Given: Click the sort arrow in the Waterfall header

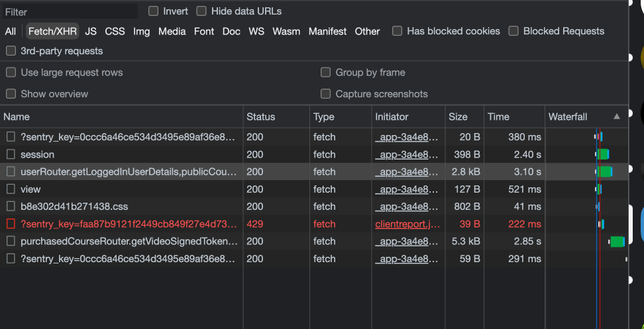Looking at the screenshot, I should click(617, 117).
